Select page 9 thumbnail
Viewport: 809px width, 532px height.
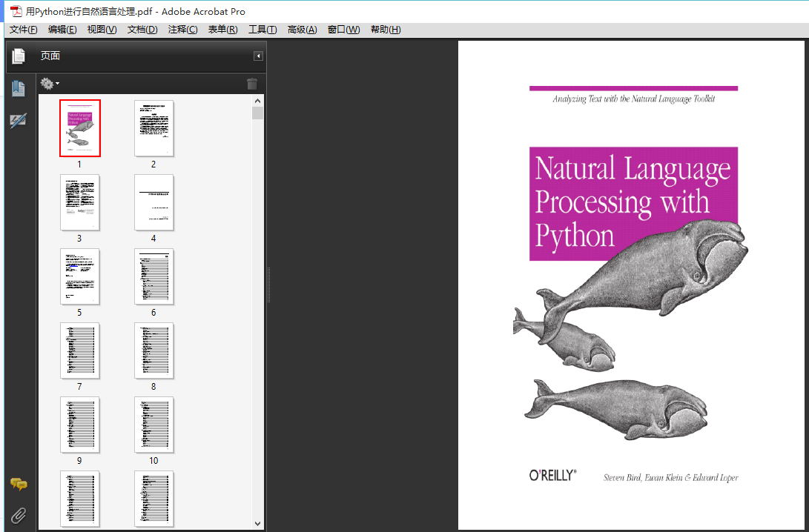tap(80, 425)
